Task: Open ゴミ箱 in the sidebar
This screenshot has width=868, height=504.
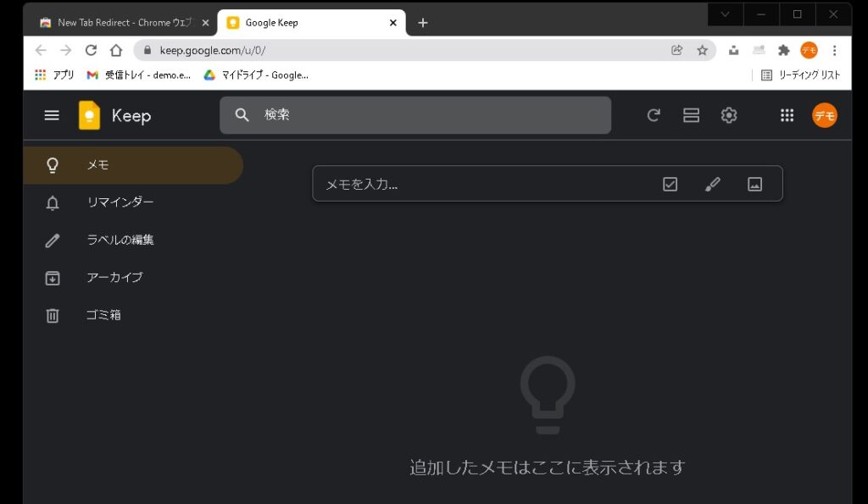Action: [103, 315]
